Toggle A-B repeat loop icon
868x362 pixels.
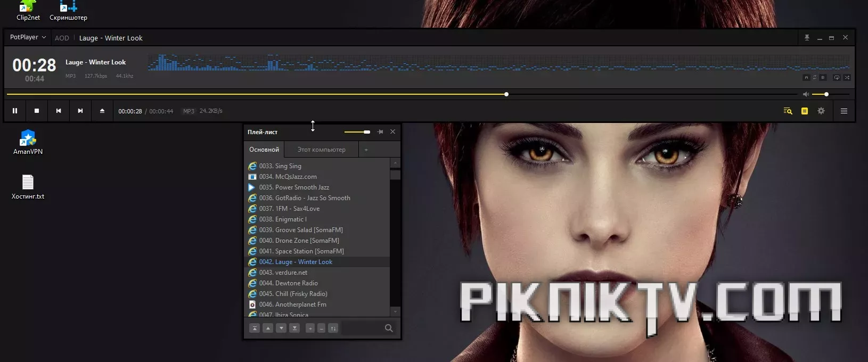tap(814, 78)
